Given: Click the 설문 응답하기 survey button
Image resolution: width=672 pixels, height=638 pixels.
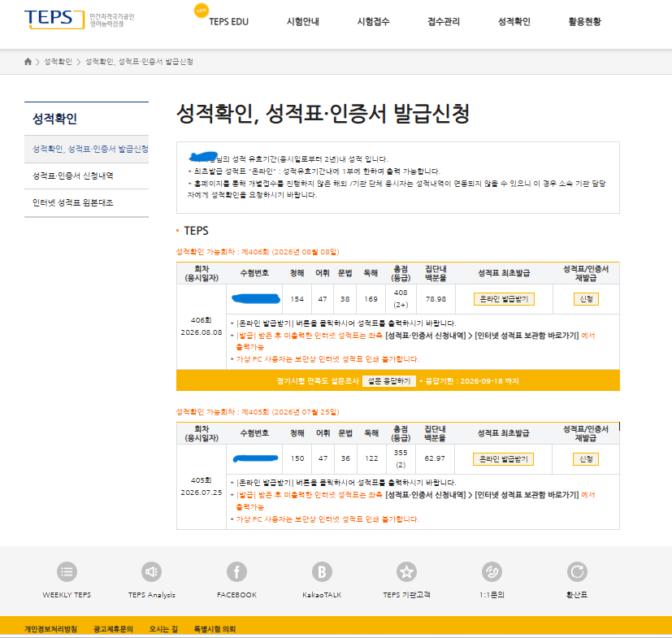Looking at the screenshot, I should pyautogui.click(x=388, y=381).
